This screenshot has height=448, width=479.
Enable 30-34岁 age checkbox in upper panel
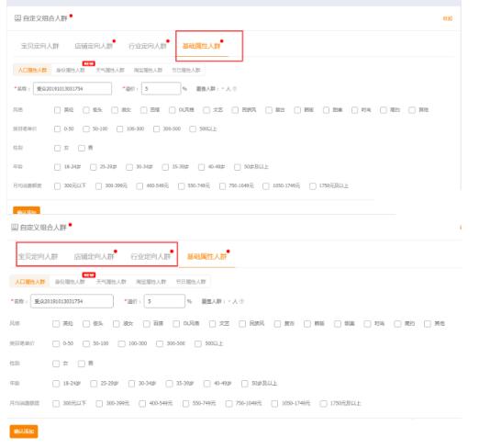pyautogui.click(x=129, y=167)
